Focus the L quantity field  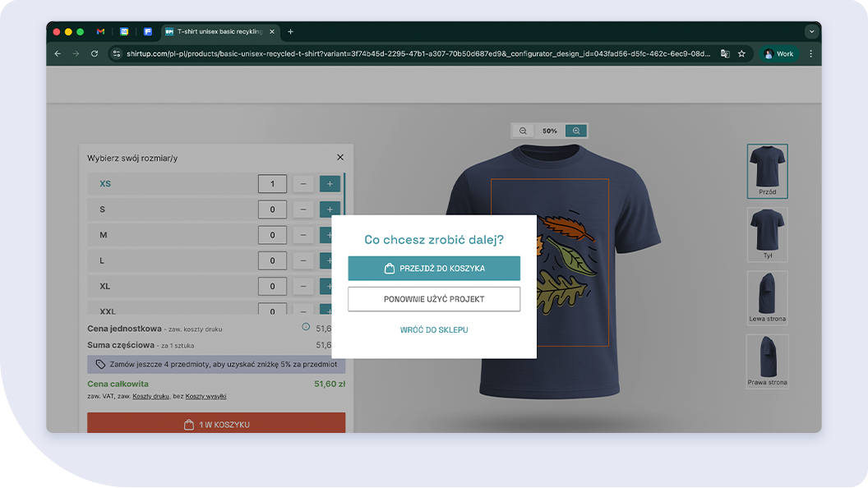(272, 260)
